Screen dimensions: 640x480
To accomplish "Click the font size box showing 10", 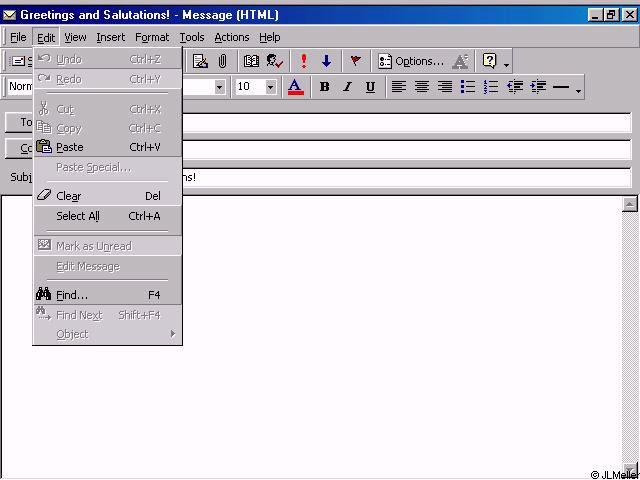I will pos(250,87).
